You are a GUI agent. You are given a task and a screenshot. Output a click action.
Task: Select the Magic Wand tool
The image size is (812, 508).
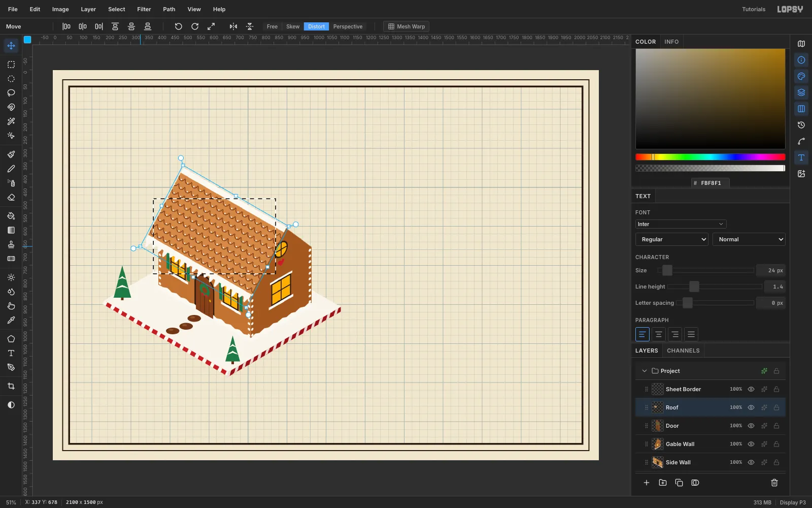[11, 121]
